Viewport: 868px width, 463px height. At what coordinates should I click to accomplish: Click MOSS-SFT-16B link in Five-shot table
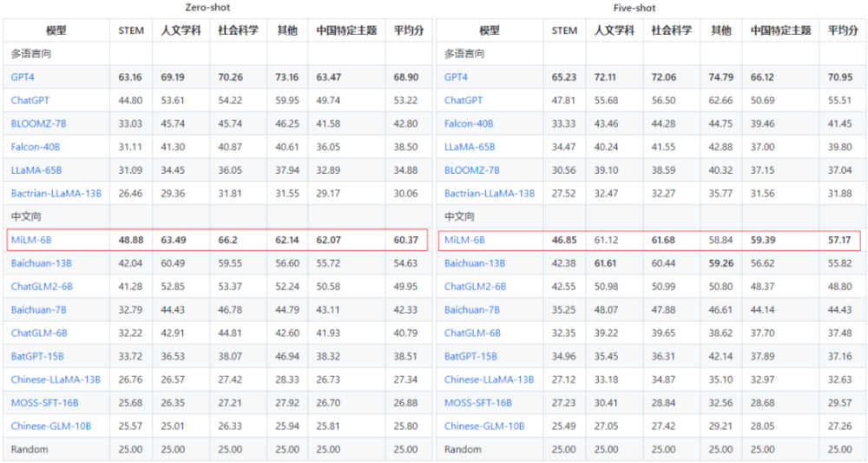coord(478,403)
